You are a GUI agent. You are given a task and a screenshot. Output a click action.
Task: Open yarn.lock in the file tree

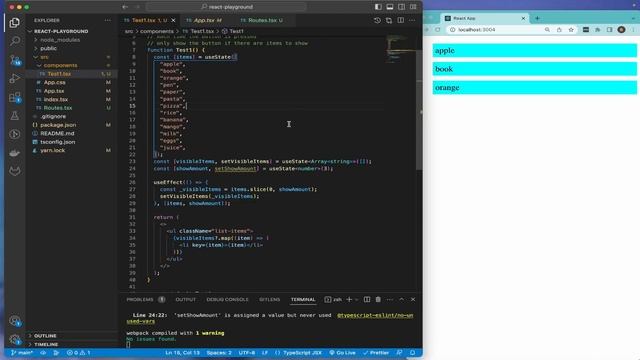pyautogui.click(x=53, y=151)
